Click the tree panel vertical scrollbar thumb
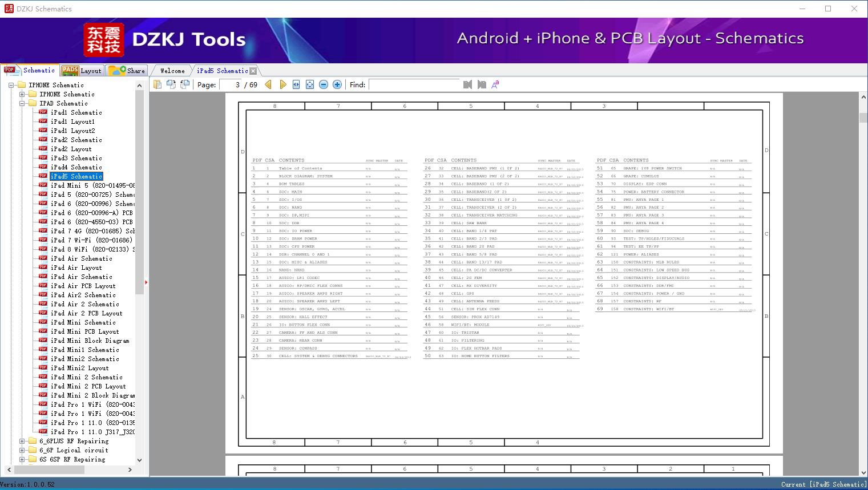 pyautogui.click(x=139, y=192)
